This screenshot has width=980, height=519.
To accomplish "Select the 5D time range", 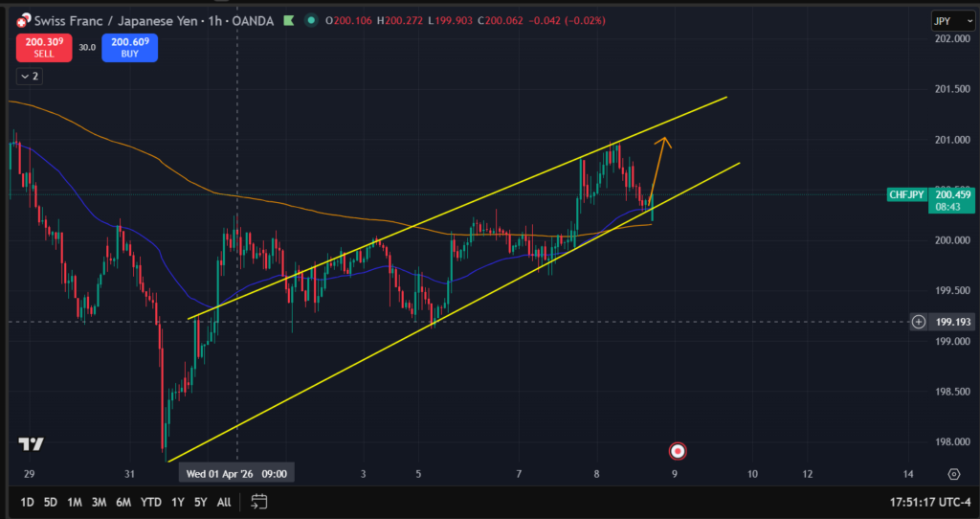I will point(51,502).
